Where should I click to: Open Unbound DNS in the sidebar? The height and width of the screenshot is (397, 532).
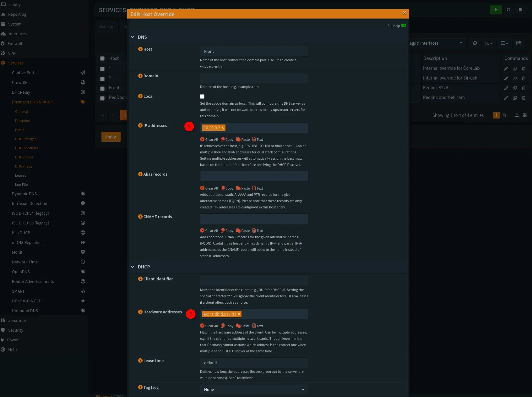(x=25, y=311)
